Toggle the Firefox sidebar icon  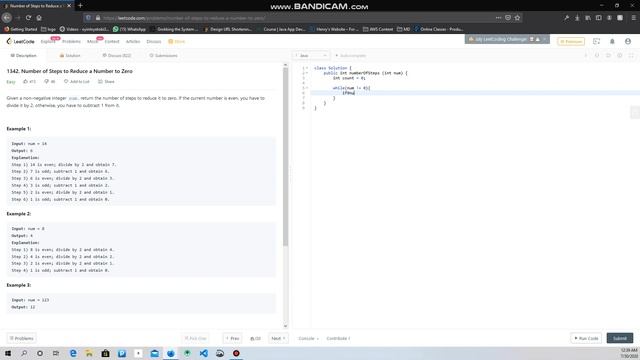pyautogui.click(x=598, y=18)
